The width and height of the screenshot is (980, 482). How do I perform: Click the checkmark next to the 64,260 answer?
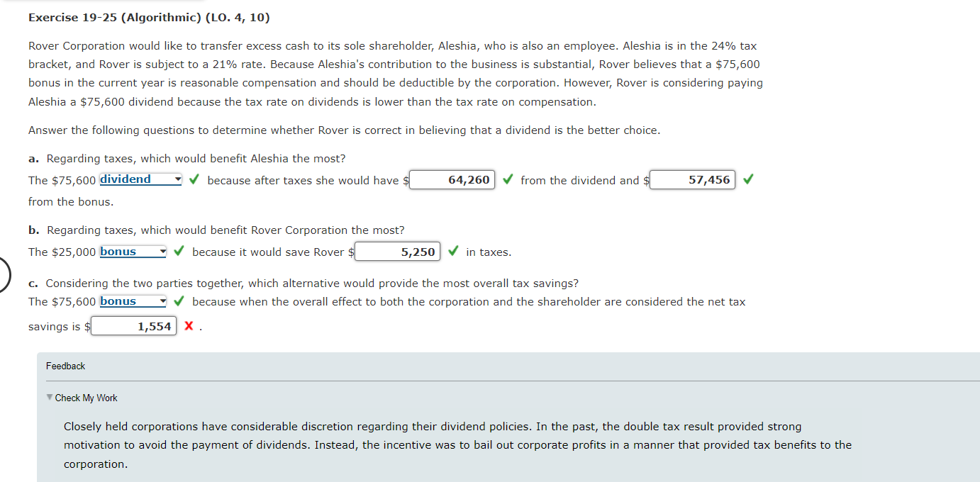507,179
